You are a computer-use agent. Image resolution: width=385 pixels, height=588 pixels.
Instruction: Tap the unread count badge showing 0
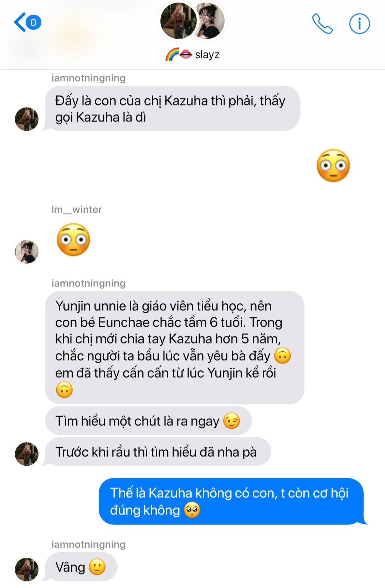point(34,22)
